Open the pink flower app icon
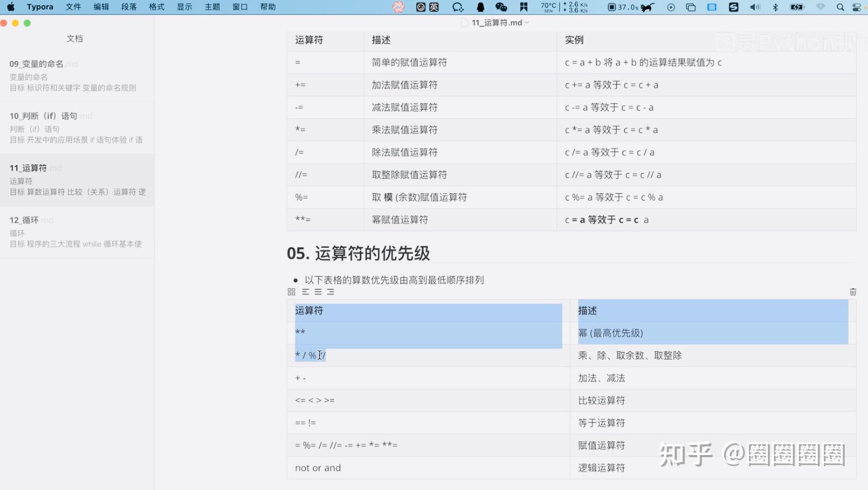Screen dimensions: 868x490 pos(398,7)
